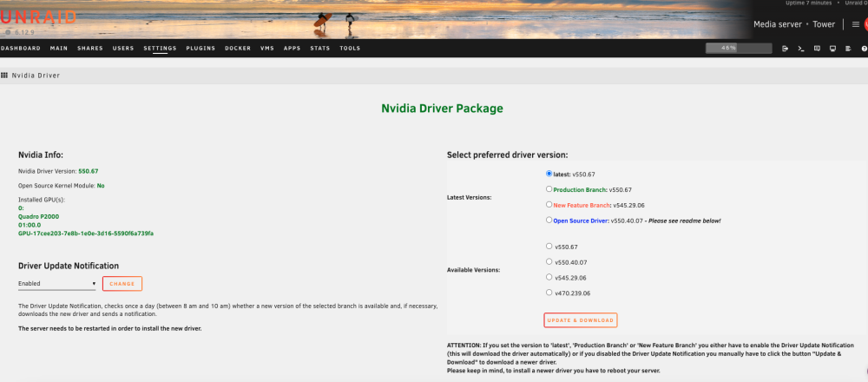The height and width of the screenshot is (382, 868).
Task: Click the Update & Download button
Action: click(x=580, y=320)
